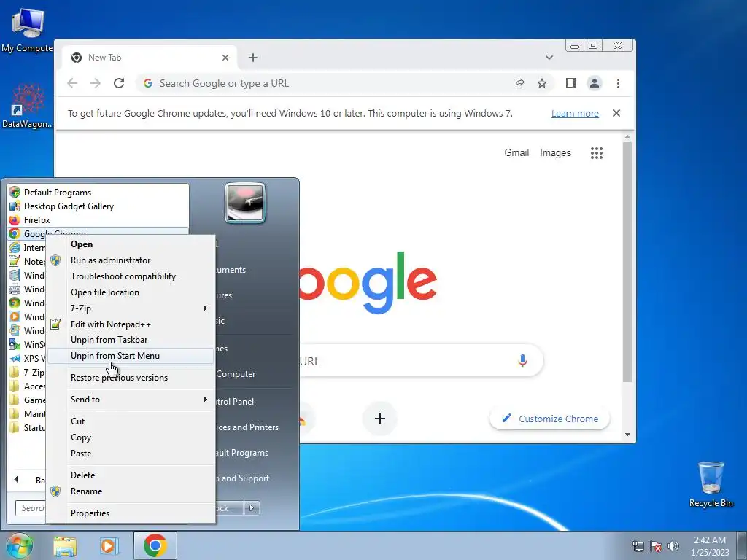Open the Google apps grid icon
The image size is (747, 560).
[597, 153]
